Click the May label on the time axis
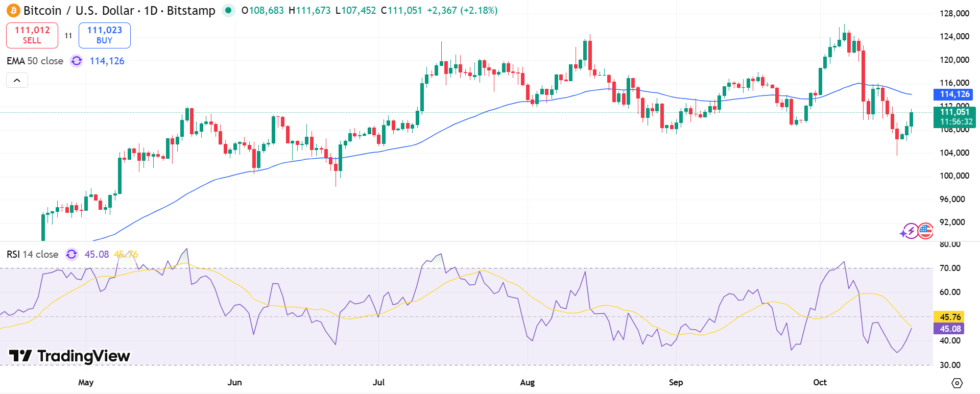This screenshot has height=394, width=980. click(x=86, y=382)
